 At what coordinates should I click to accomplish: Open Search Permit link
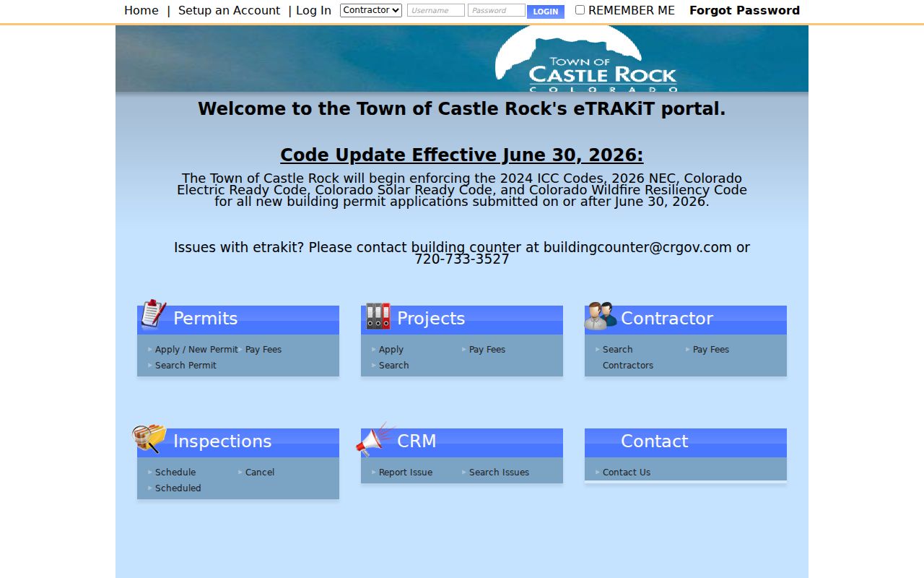click(186, 365)
